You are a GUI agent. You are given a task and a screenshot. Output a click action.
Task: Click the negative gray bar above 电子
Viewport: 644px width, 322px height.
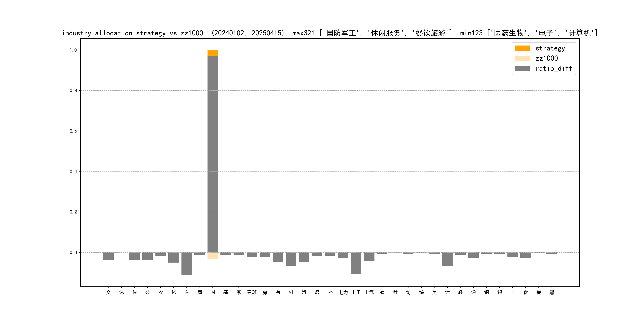(x=356, y=263)
